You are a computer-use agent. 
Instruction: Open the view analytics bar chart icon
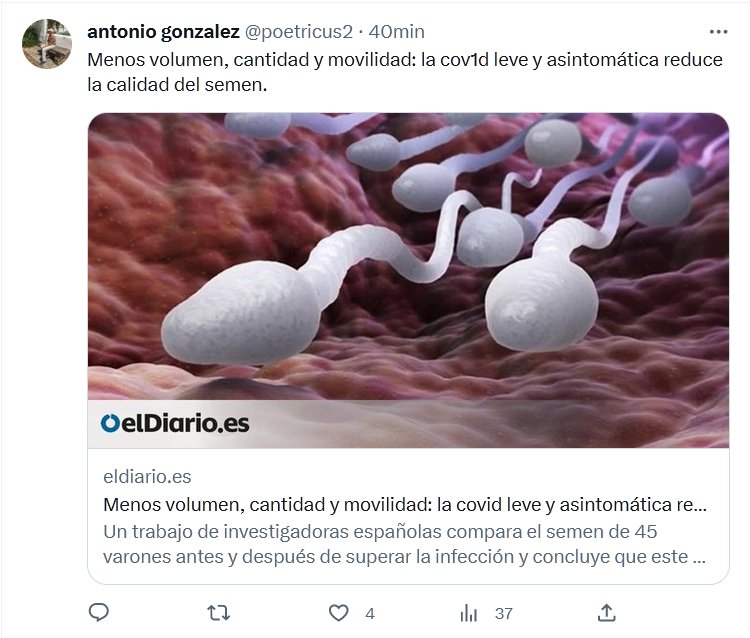click(x=469, y=613)
